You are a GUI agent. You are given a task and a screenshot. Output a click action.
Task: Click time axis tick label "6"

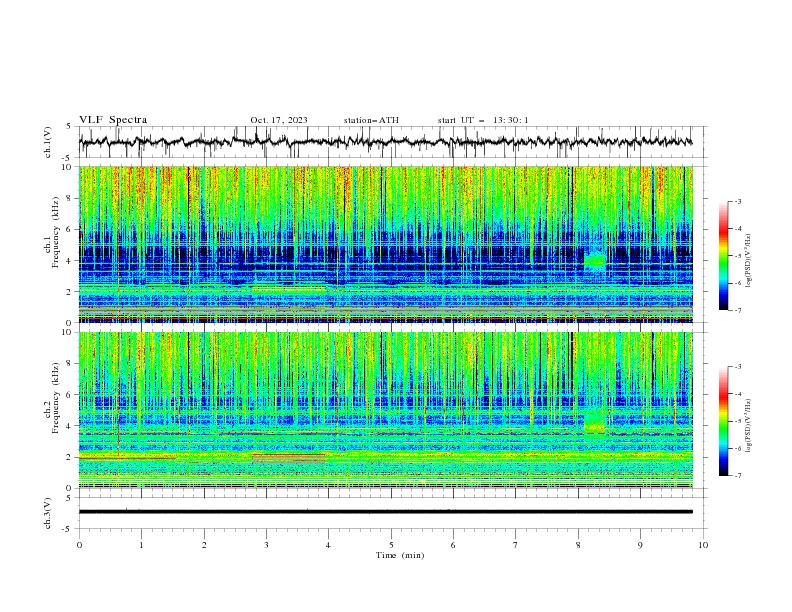[x=453, y=545]
